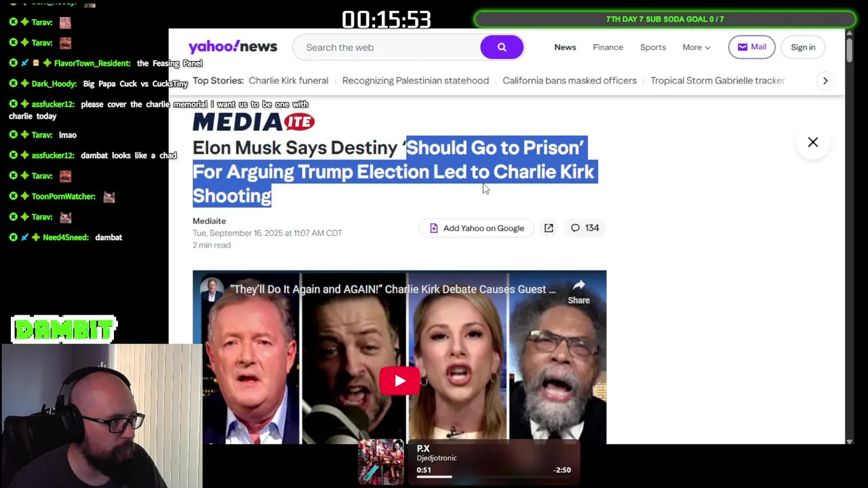Click the video title text link
Viewport: 868px width, 488px height.
392,289
